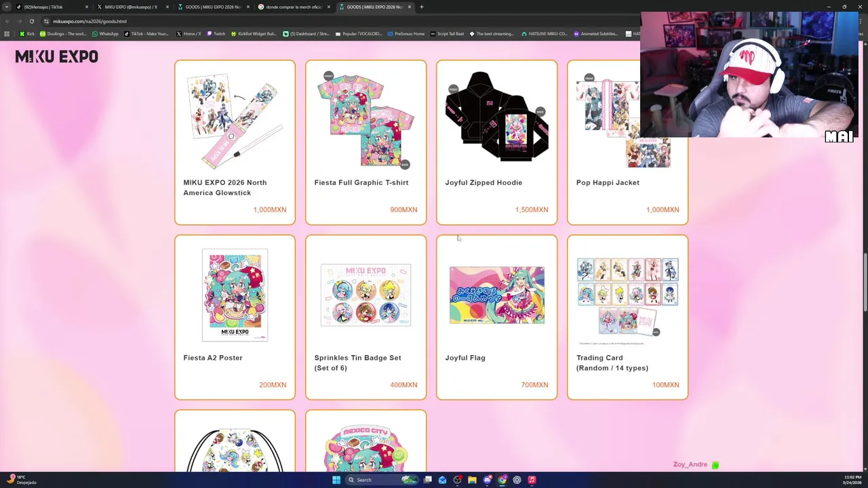Open the Duolingo bookmark
This screenshot has width=868, height=488.
tap(63, 34)
